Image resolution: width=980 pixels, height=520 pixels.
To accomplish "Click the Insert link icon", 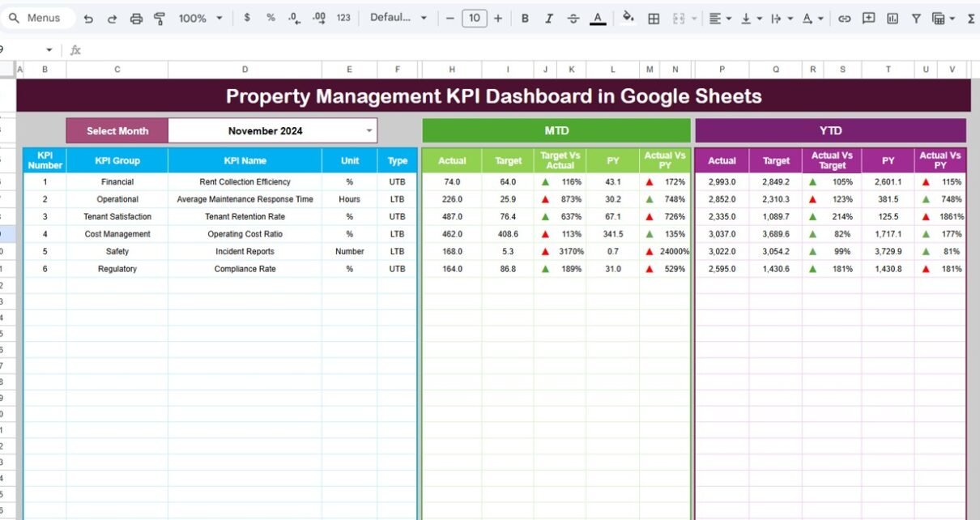I will [x=844, y=18].
